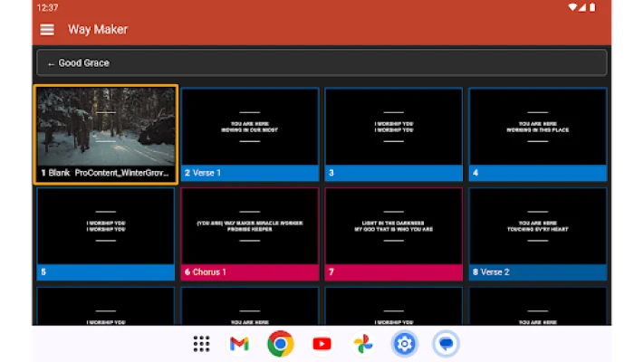This screenshot has height=362, width=644.
Task: Open Google Photos from the dock
Action: tap(363, 344)
